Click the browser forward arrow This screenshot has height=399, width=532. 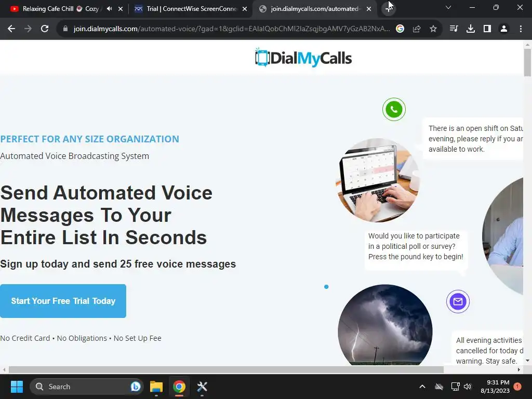click(x=28, y=29)
